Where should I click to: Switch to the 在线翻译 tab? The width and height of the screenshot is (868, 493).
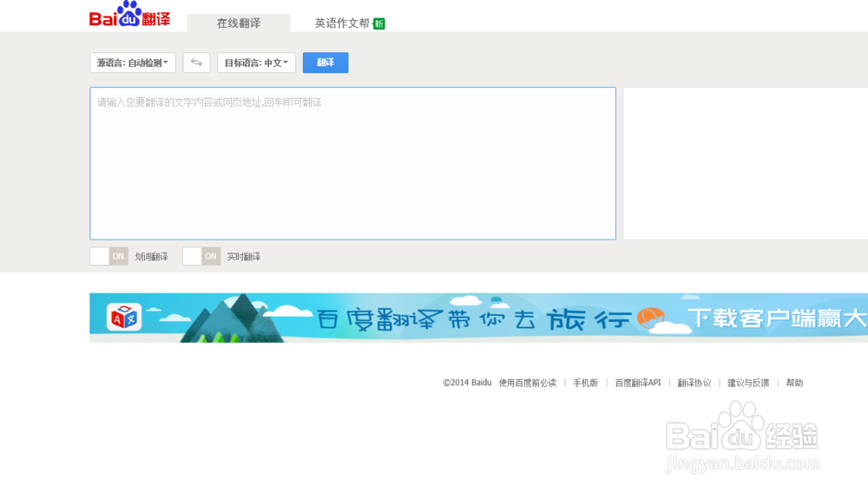coord(239,23)
